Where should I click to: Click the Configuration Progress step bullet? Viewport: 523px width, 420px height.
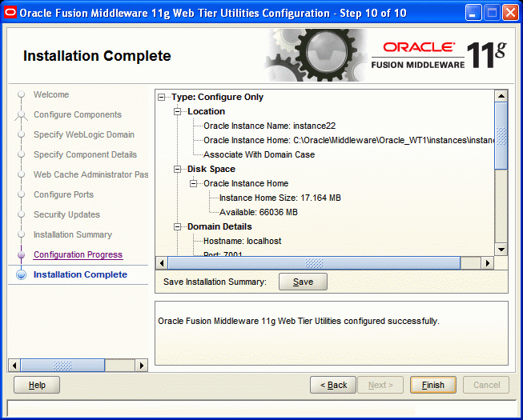(x=22, y=254)
